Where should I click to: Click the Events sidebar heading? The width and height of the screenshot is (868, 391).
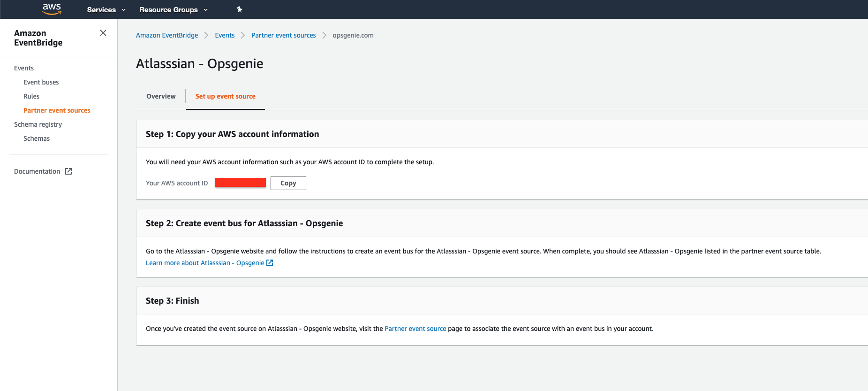[24, 68]
